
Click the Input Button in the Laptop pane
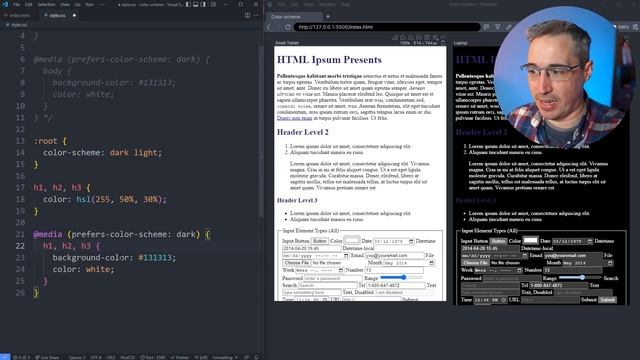(x=498, y=241)
